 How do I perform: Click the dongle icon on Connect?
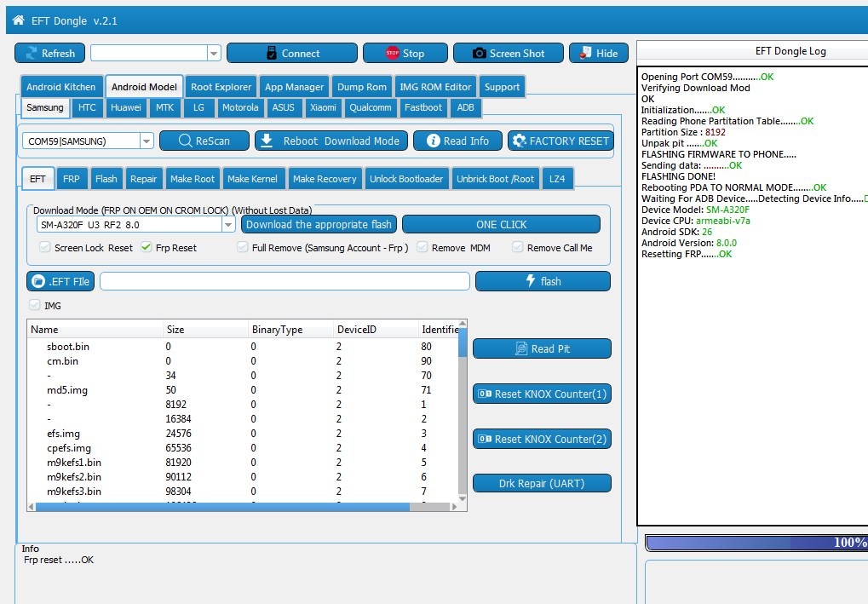271,53
